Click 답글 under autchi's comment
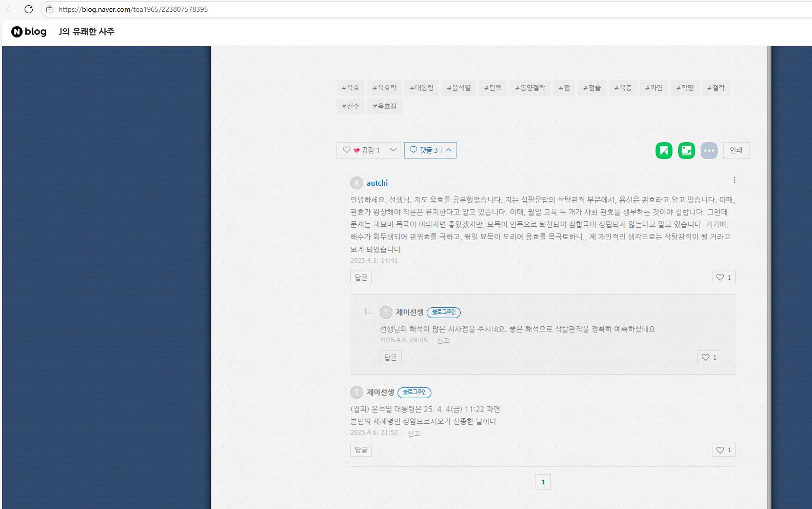The height and width of the screenshot is (509, 812). (x=361, y=278)
